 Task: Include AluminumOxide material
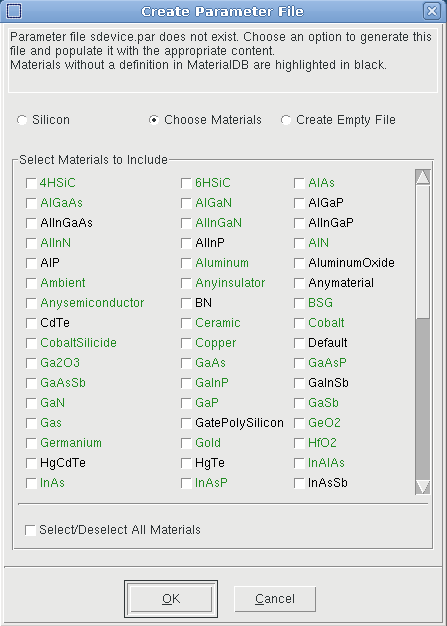(299, 263)
